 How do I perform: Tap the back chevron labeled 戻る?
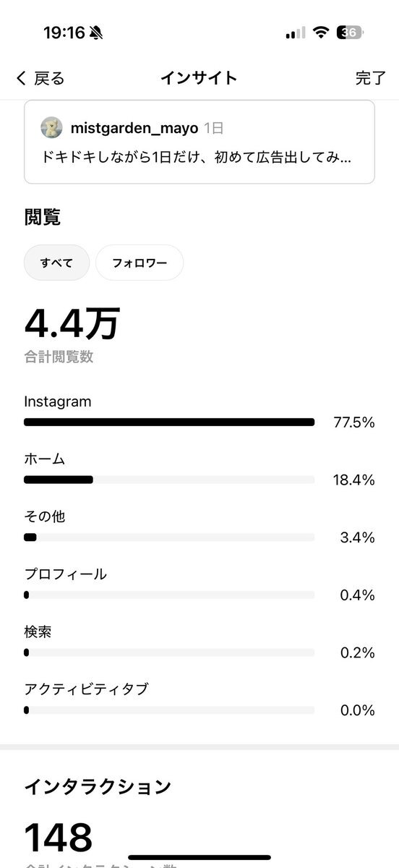tap(40, 78)
